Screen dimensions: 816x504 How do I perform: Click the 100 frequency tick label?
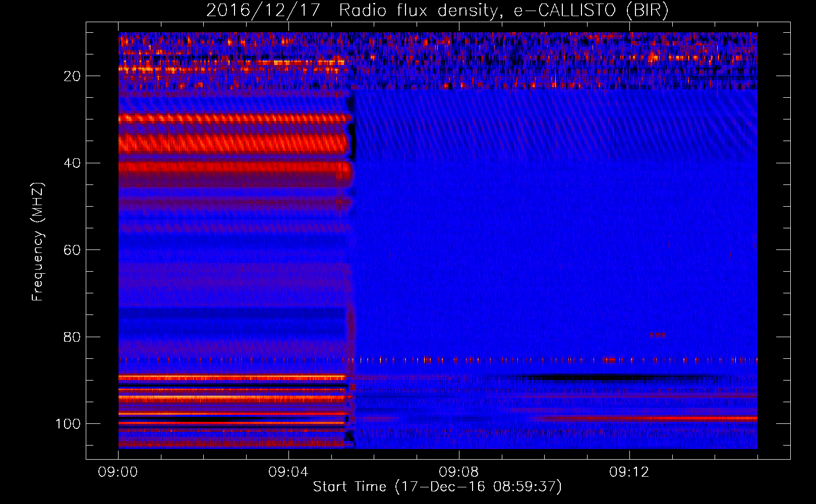[x=68, y=424]
